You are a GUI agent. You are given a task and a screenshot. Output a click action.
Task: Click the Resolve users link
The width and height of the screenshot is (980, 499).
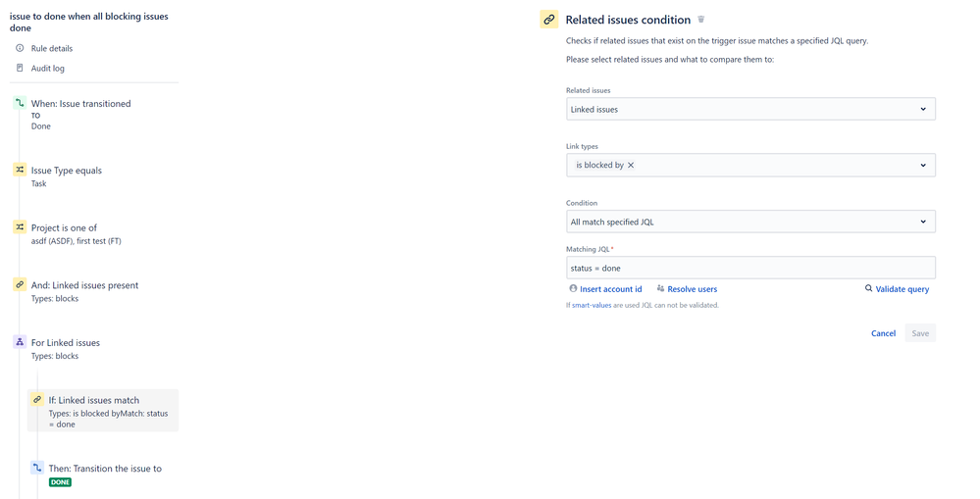692,289
